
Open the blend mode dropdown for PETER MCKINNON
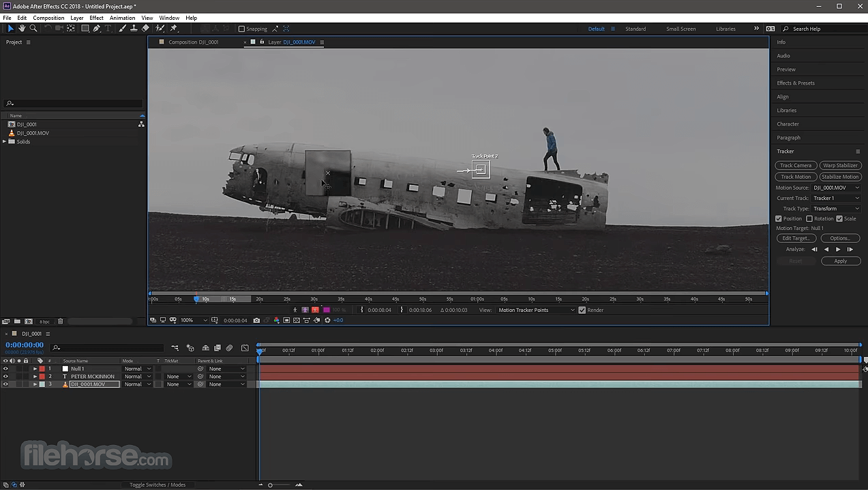138,376
